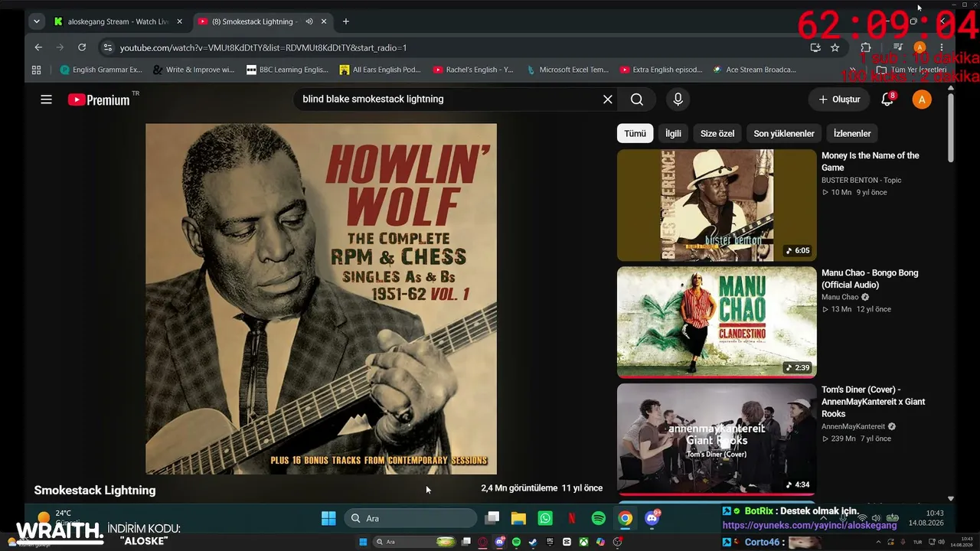
Task: Submit search with magnifier button
Action: [x=637, y=99]
